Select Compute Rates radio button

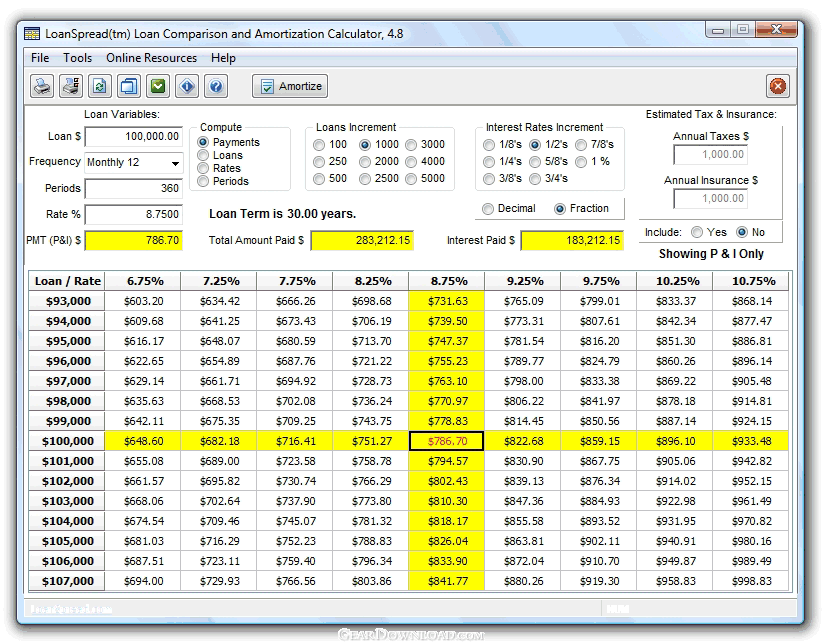click(x=203, y=168)
